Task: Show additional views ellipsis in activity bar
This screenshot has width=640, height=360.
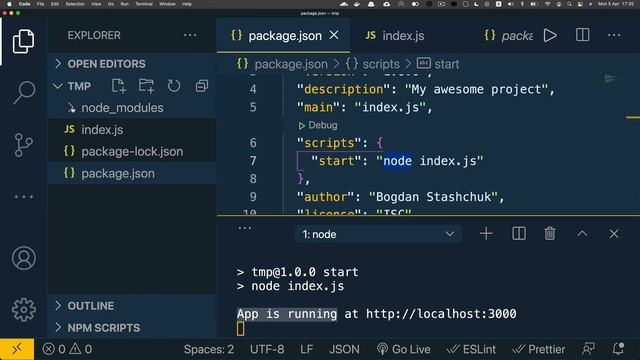Action: (24, 197)
